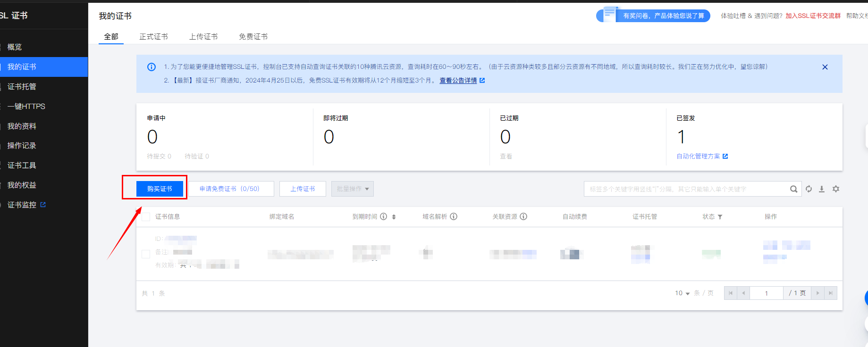Click the 购买证书 button
The width and height of the screenshot is (868, 347).
click(x=160, y=189)
